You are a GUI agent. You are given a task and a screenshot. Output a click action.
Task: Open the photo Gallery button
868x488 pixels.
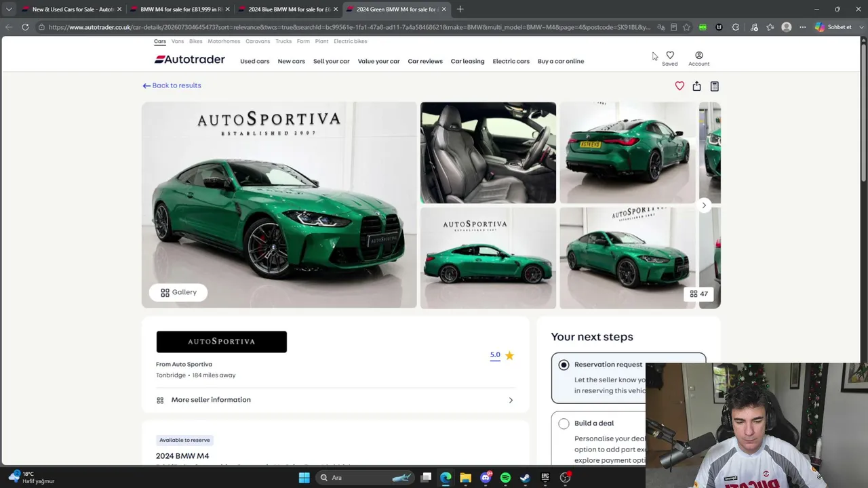pyautogui.click(x=178, y=292)
